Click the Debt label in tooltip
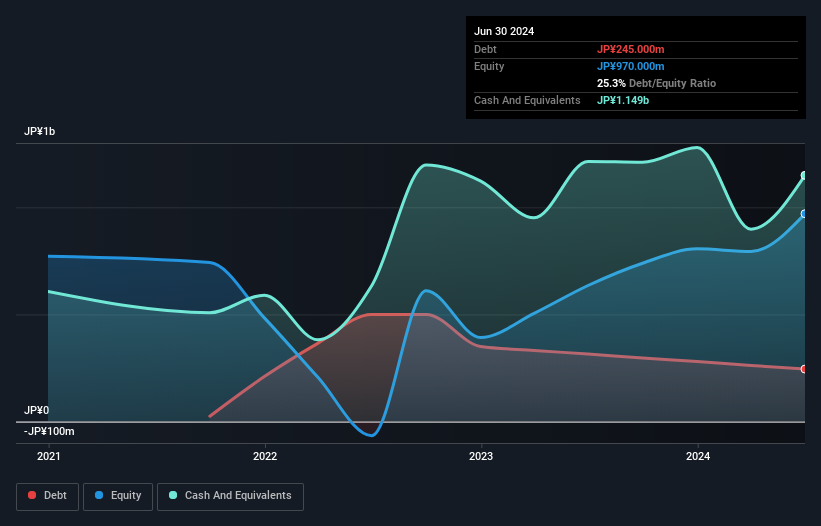Screen dimensions: 821x526 [485, 49]
